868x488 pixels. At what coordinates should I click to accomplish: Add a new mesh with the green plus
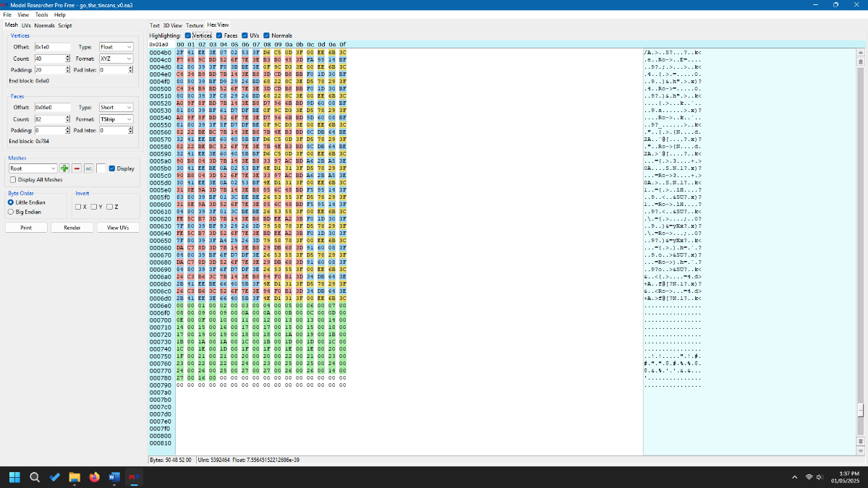point(64,168)
